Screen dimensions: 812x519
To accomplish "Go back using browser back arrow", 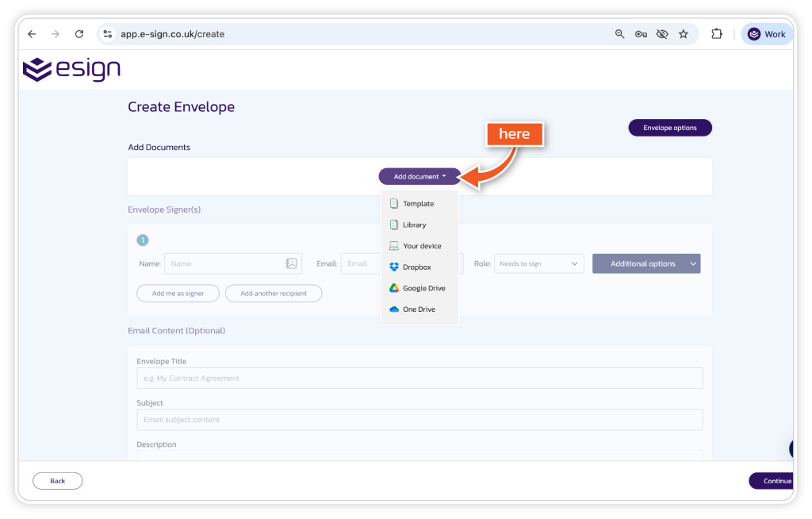I will (32, 34).
